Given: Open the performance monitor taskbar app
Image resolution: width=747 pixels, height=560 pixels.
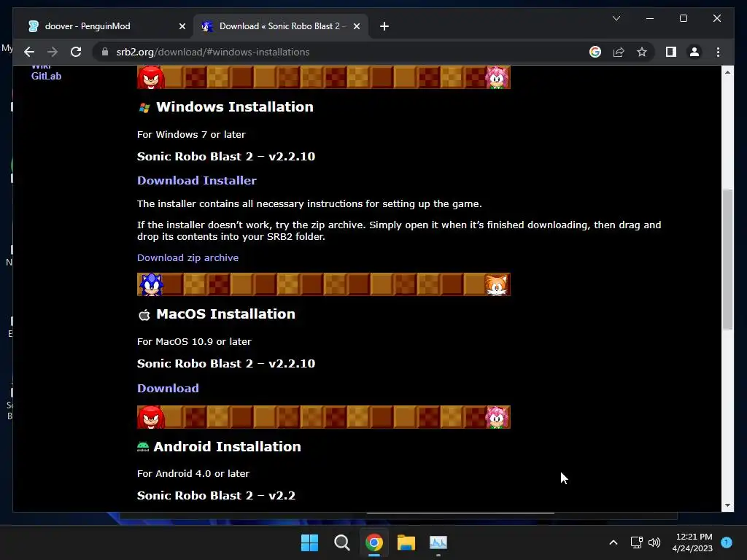Looking at the screenshot, I should 438,542.
